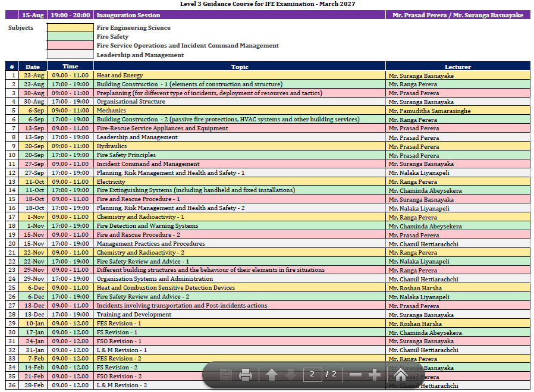The height and width of the screenshot is (392, 534).
Task: Click the document title 'Level 3 Guidance Course'
Action: click(x=268, y=4)
